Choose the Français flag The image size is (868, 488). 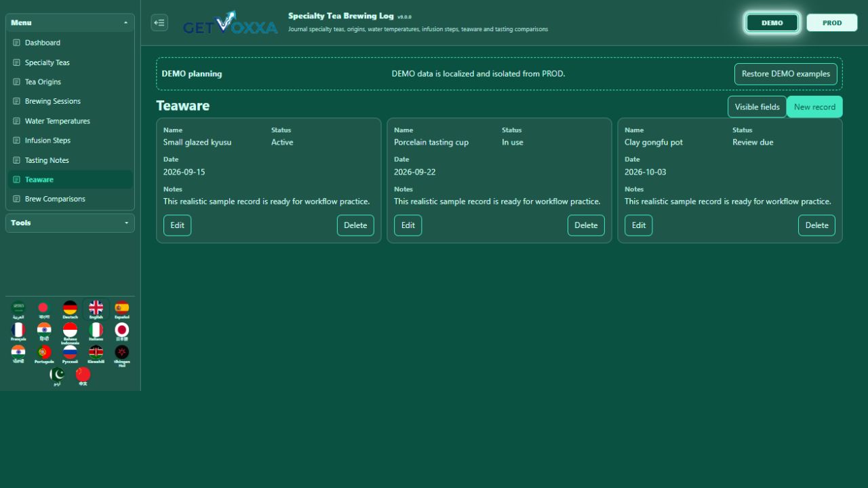point(18,332)
